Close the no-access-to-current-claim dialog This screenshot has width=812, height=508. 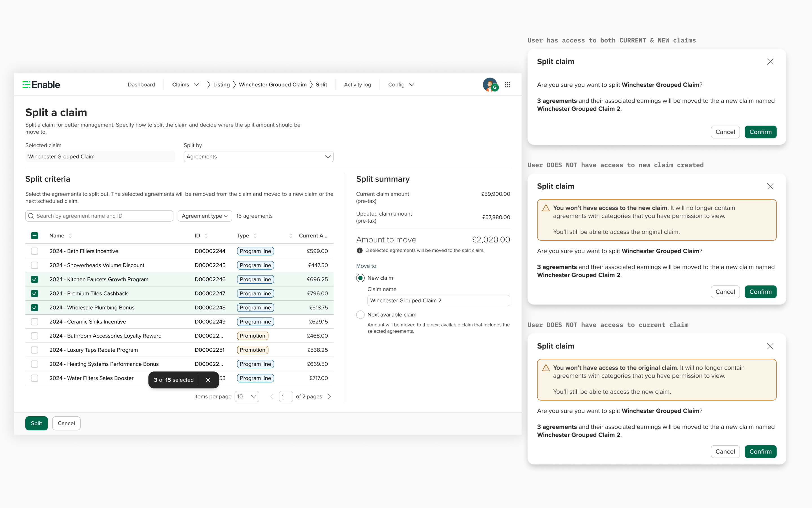point(770,346)
